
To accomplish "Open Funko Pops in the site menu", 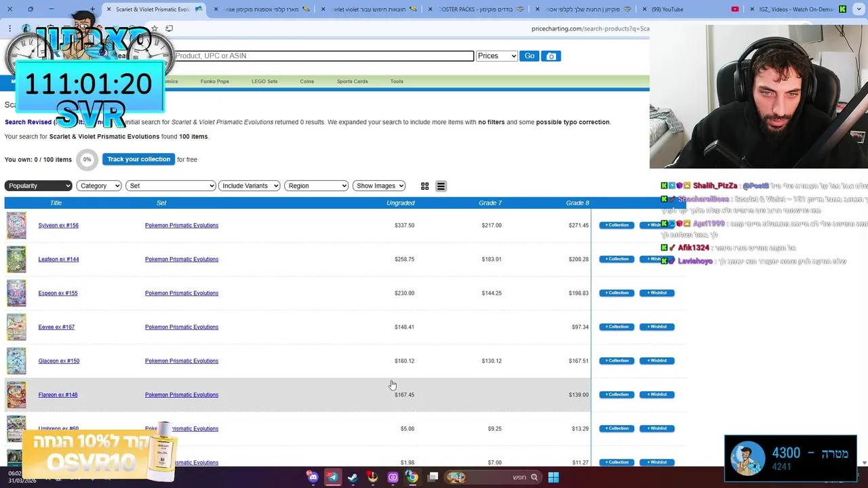I will [x=214, y=81].
